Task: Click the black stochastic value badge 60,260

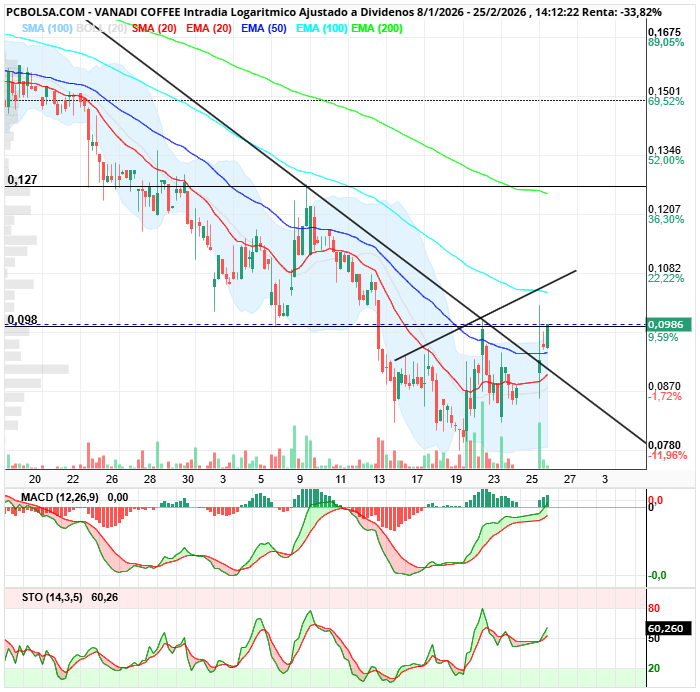Action: pos(666,629)
